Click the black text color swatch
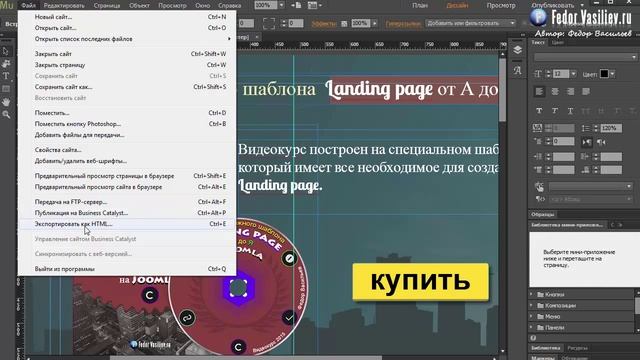The image size is (640, 360). click(x=604, y=74)
